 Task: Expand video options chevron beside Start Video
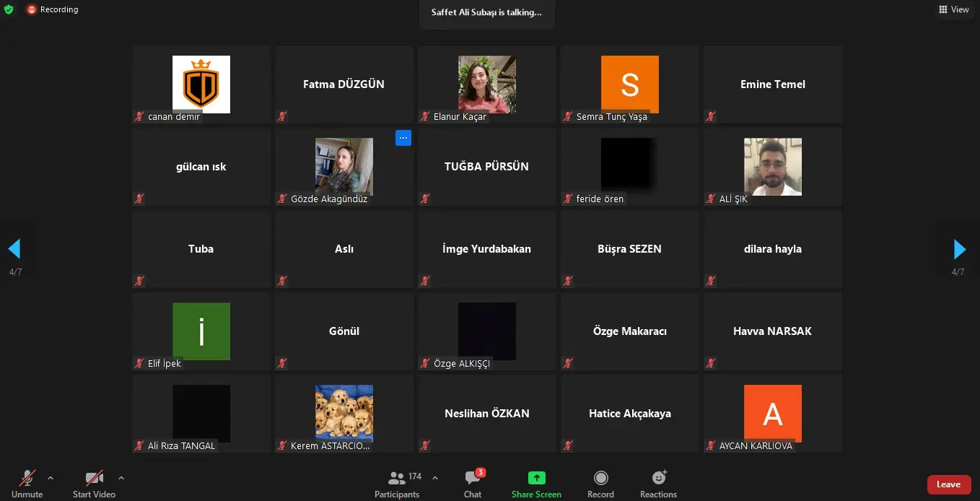[x=121, y=477]
